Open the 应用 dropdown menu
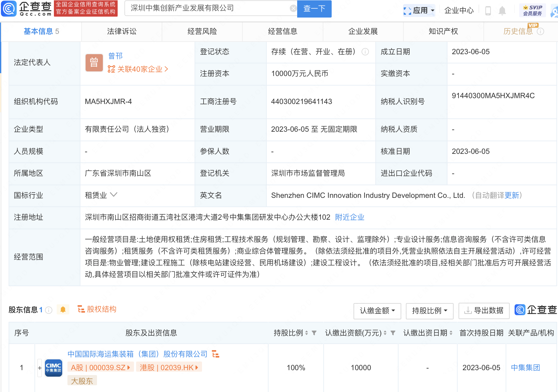 (x=419, y=10)
